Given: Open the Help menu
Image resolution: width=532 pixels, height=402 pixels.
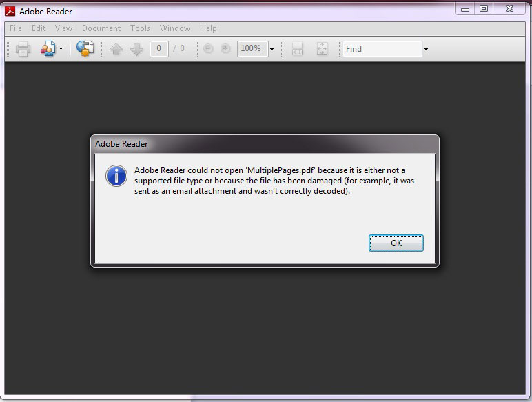Looking at the screenshot, I should tap(208, 28).
